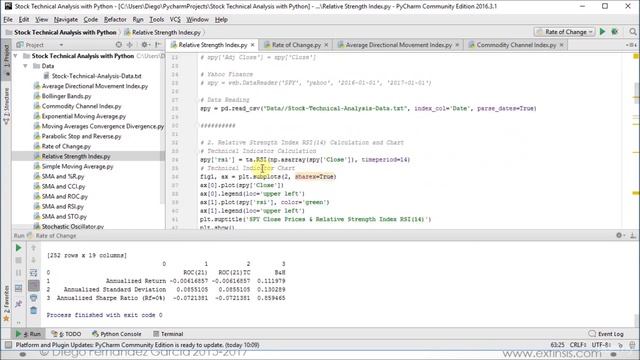Select Moving Averages Convergence Divergence.py
The width and height of the screenshot is (640, 360).
click(102, 126)
